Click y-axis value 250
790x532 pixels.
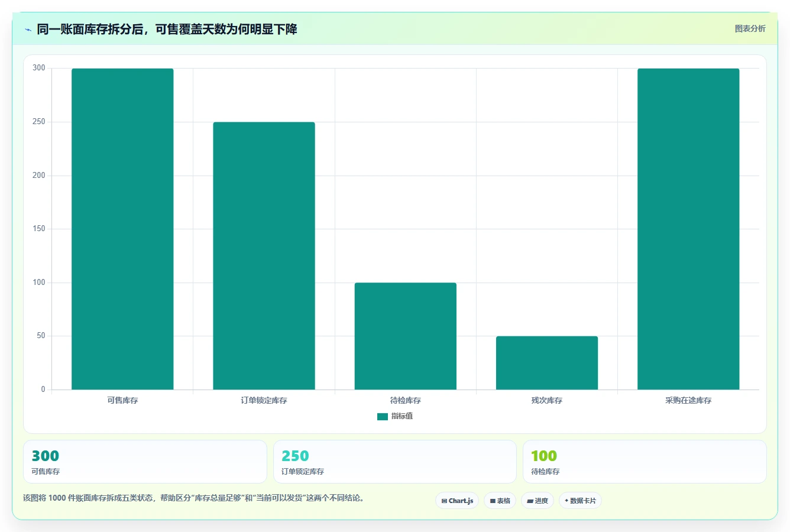[39, 122]
